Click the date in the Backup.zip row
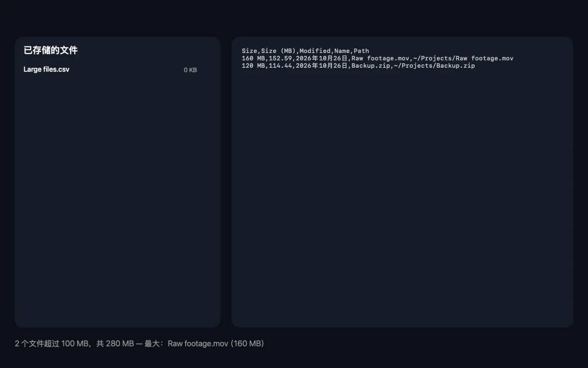 click(322, 66)
